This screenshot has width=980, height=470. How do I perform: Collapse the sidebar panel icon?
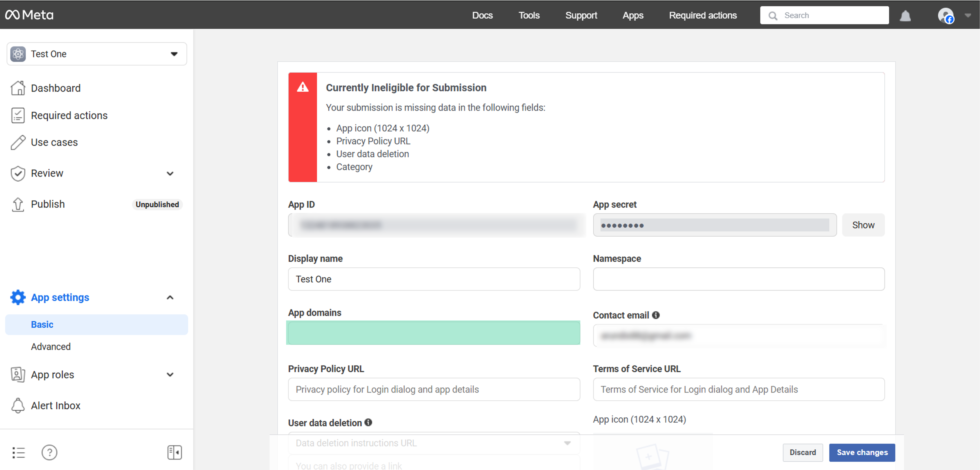click(175, 452)
